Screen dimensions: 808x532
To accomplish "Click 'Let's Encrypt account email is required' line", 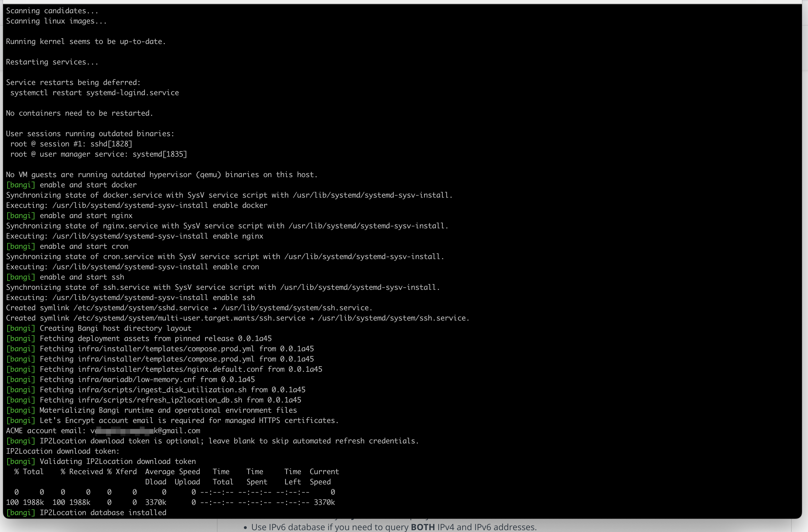I will coord(172,420).
